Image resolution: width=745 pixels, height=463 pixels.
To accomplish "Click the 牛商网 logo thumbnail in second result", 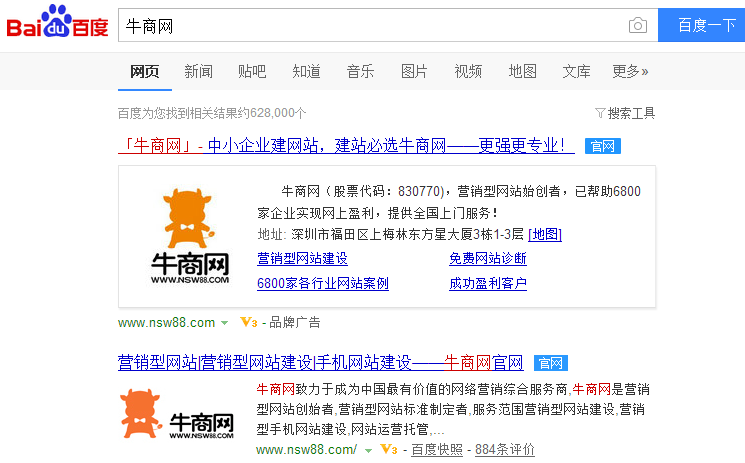I will (x=176, y=414).
